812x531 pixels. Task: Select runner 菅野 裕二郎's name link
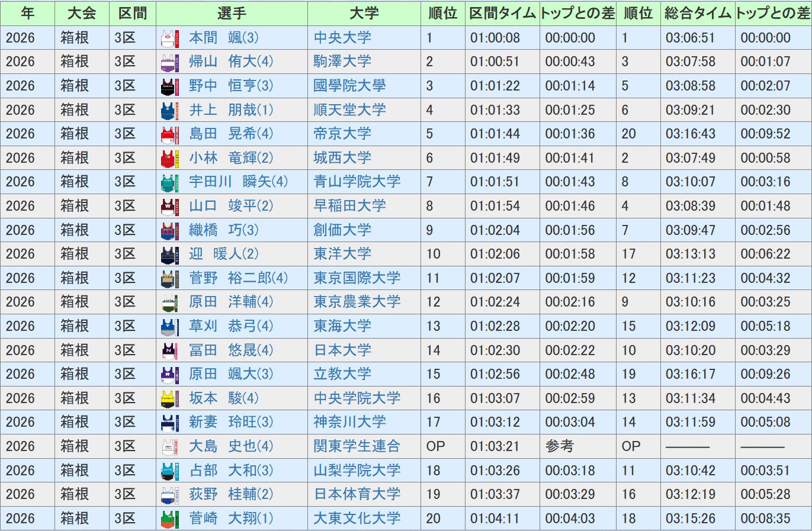pyautogui.click(x=238, y=278)
